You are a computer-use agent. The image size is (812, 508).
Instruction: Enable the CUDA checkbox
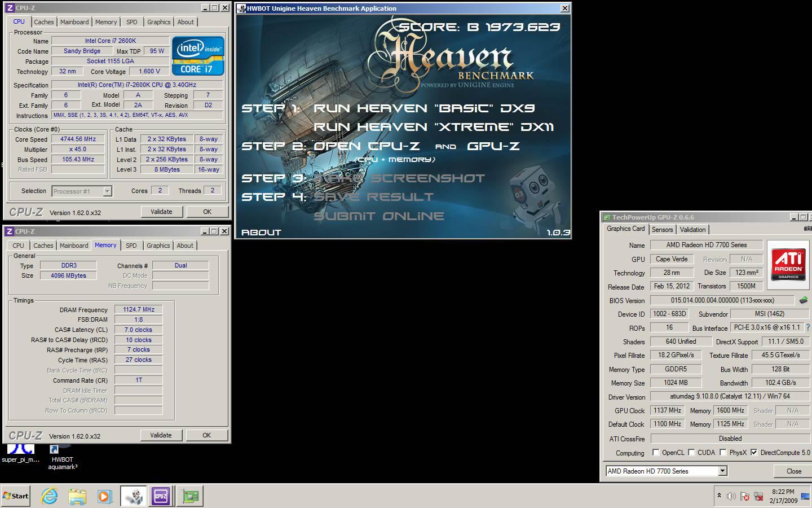pos(691,453)
